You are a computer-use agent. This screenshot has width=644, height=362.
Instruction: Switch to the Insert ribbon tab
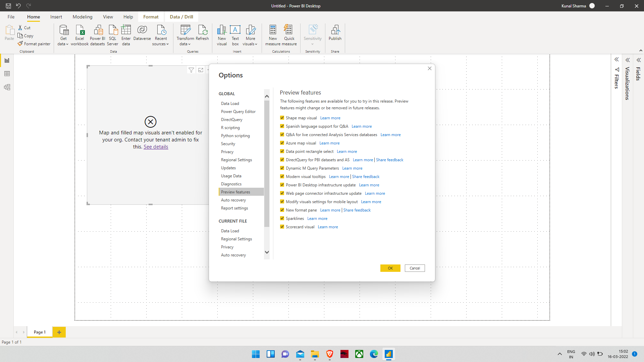click(56, 17)
